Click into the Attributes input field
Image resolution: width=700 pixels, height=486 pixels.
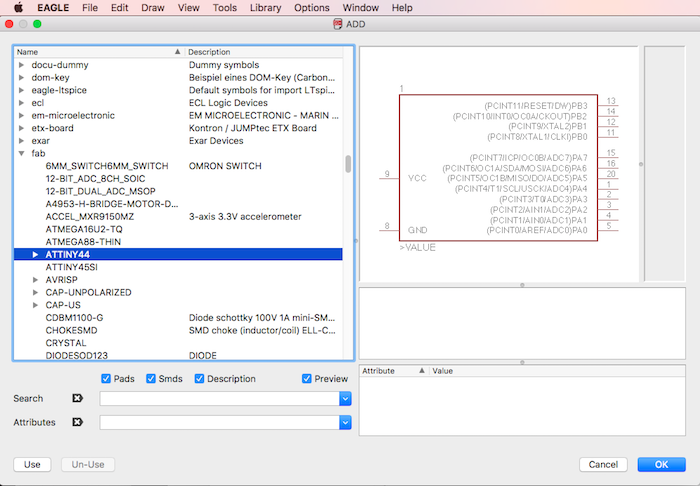[x=220, y=422]
